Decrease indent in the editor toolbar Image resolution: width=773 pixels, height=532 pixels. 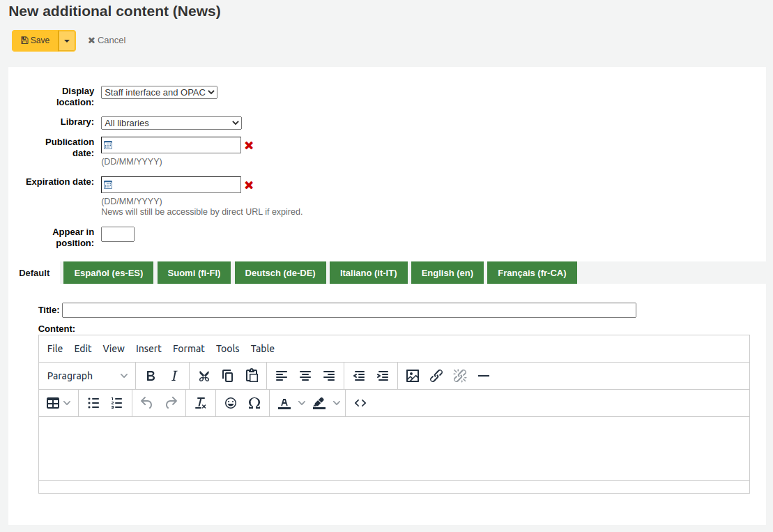coord(359,377)
